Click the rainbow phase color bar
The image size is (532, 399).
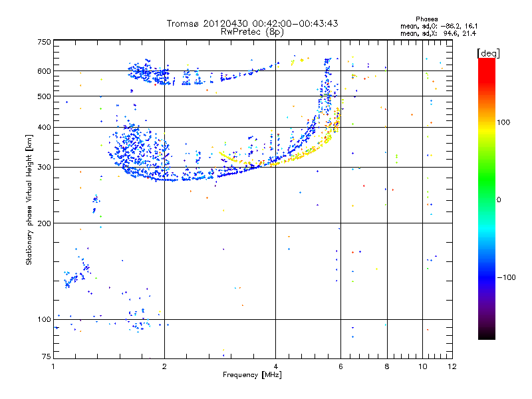pos(487,199)
